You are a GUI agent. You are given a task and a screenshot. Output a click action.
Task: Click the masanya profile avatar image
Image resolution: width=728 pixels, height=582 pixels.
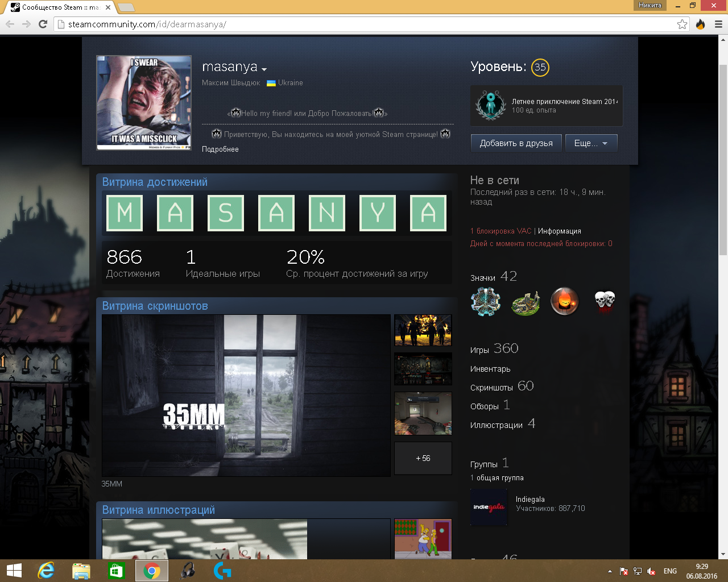coord(144,103)
